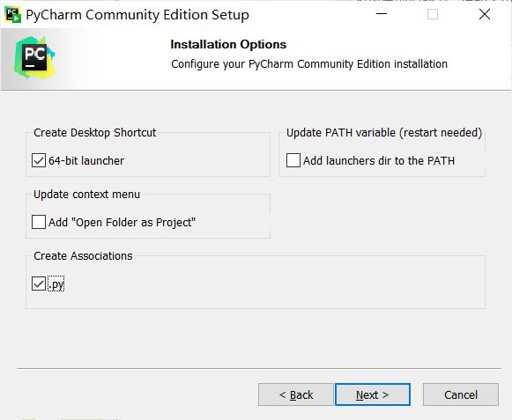The height and width of the screenshot is (420, 512).
Task: Cancel the PyCharm installation
Action: coord(461,394)
